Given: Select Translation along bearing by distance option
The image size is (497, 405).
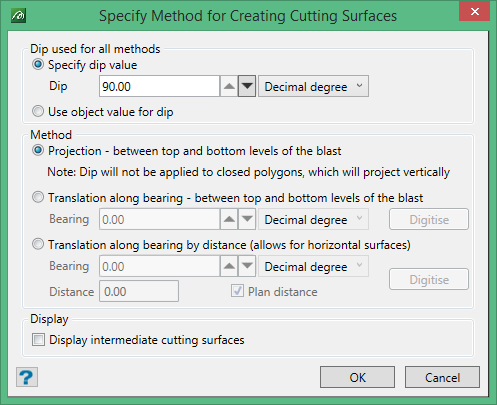Looking at the screenshot, I should [38, 244].
